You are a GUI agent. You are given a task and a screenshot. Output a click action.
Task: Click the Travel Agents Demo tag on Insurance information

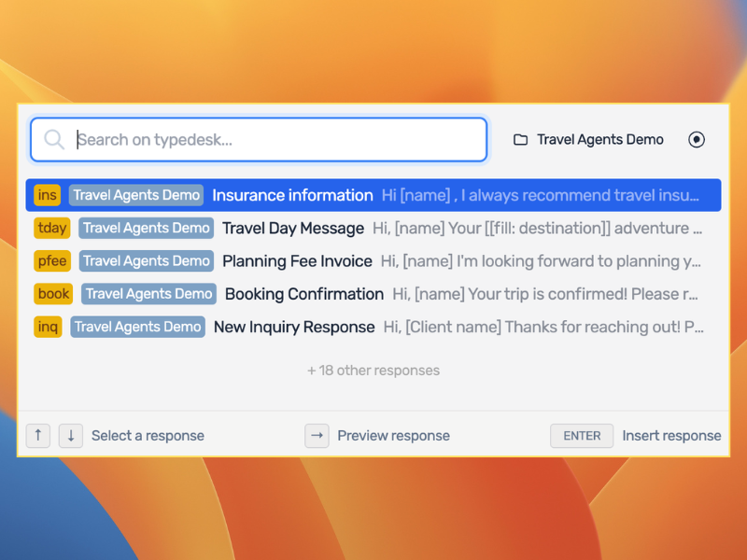[136, 195]
